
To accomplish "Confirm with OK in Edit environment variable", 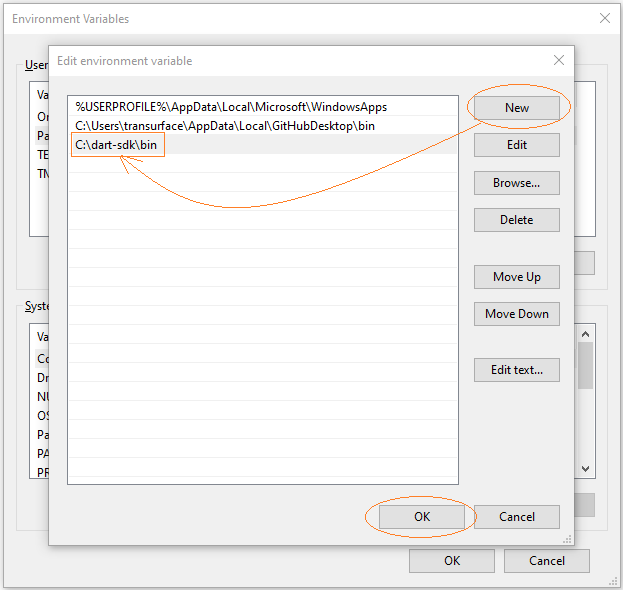I will tap(422, 517).
